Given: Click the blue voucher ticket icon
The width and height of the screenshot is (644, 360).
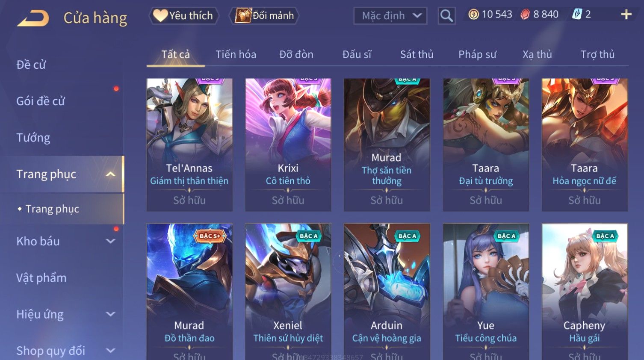Looking at the screenshot, I should (577, 15).
